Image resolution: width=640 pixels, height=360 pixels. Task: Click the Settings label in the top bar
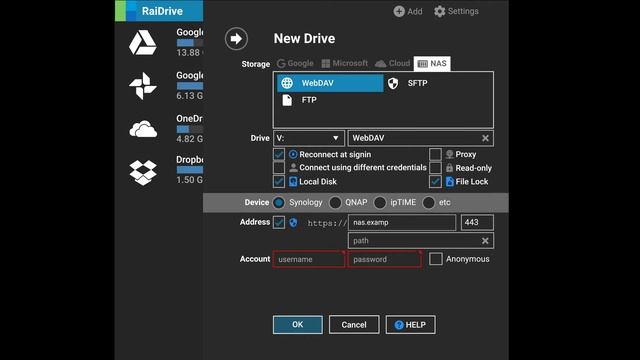point(463,11)
